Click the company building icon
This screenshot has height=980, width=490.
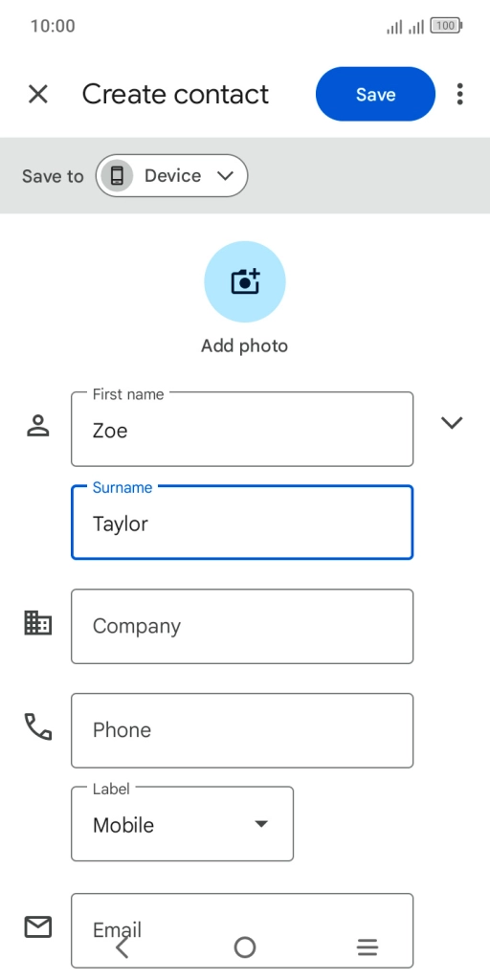coord(38,623)
